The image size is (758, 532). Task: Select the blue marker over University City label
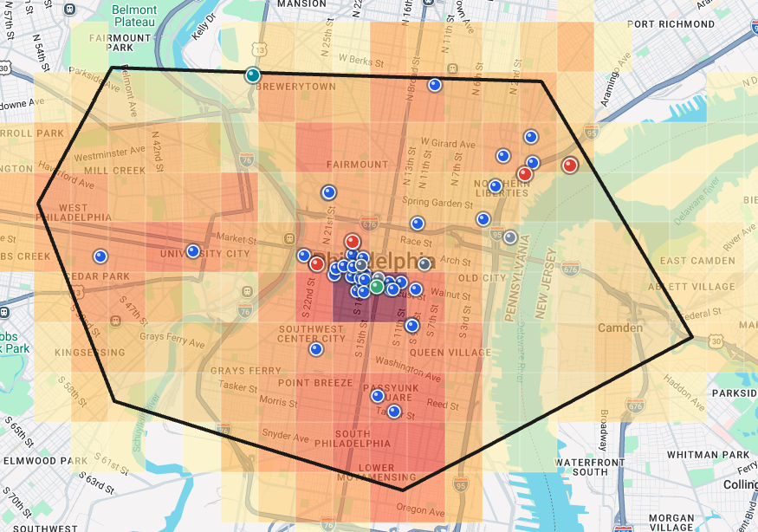tap(193, 251)
